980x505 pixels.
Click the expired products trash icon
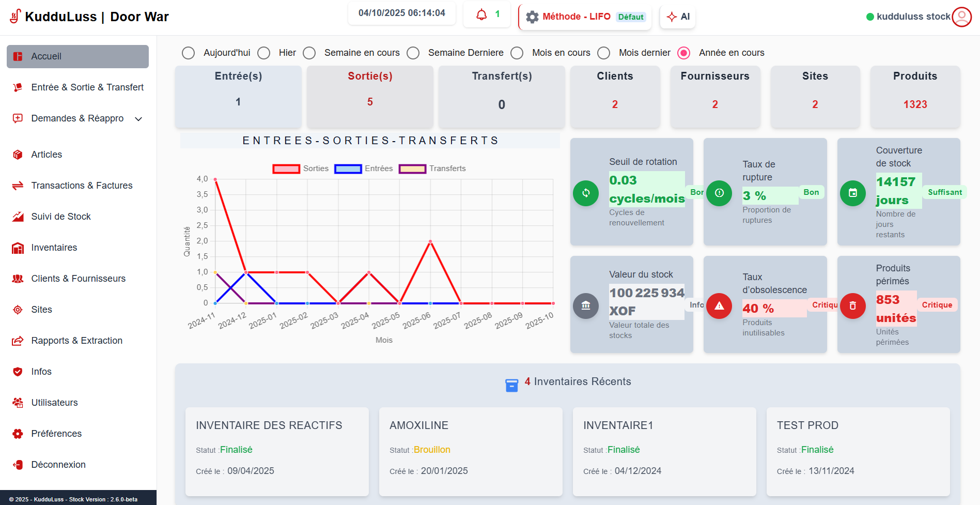click(x=853, y=306)
